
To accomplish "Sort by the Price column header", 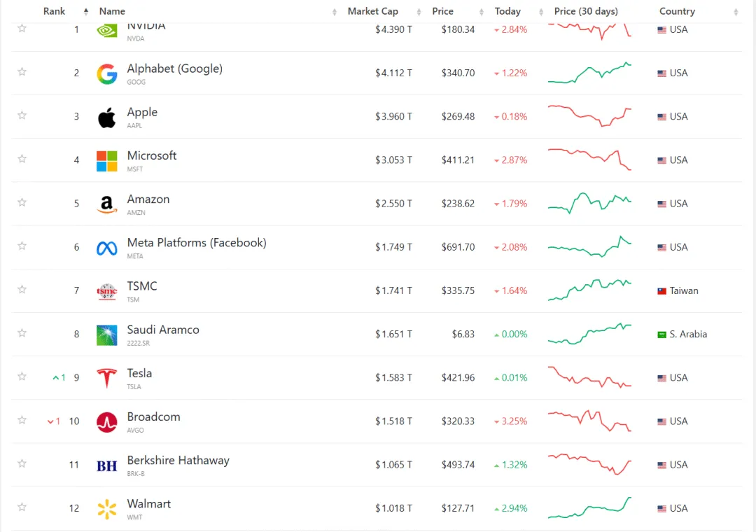I will [443, 11].
